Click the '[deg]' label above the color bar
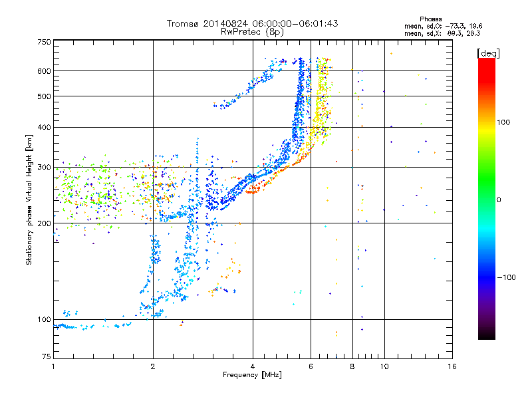This screenshot has height=399, width=532. [488, 53]
